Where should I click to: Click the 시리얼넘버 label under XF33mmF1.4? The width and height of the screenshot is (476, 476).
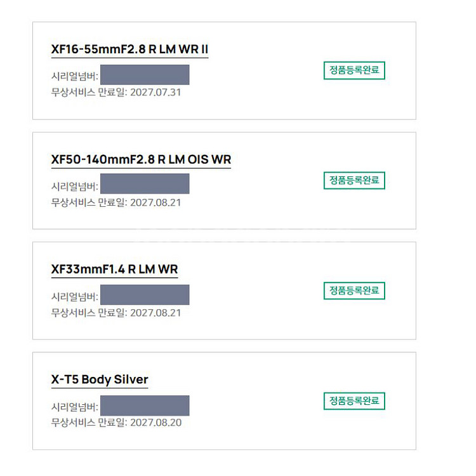74,297
